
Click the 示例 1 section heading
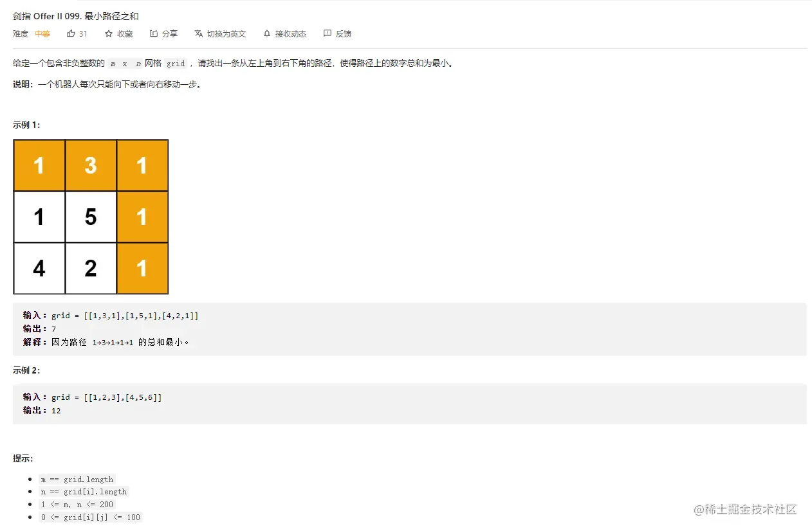click(x=26, y=125)
